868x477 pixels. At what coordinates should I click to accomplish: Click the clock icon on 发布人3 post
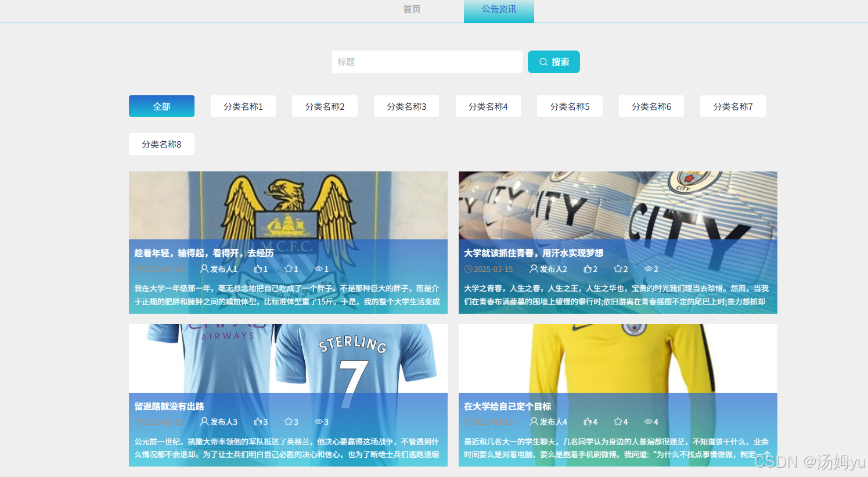click(139, 422)
